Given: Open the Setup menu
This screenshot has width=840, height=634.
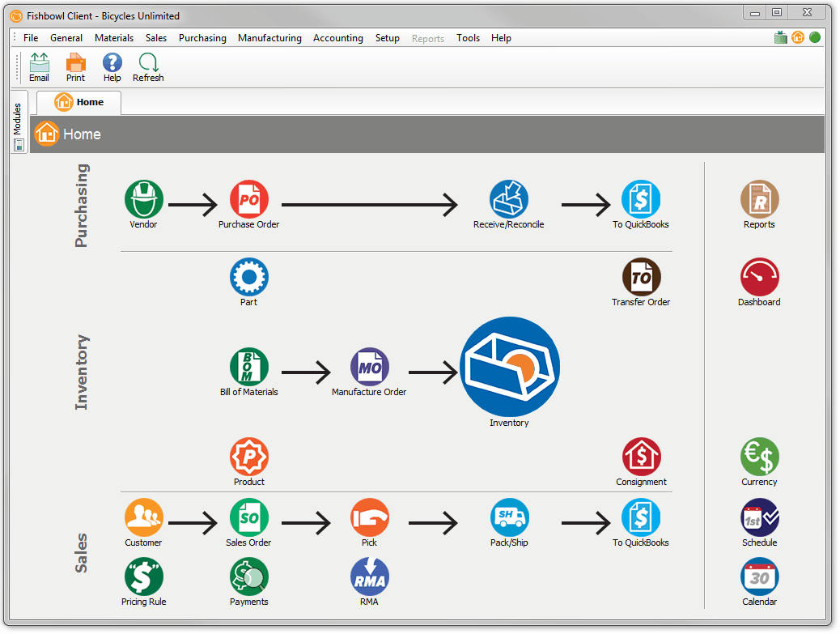Looking at the screenshot, I should [x=388, y=38].
